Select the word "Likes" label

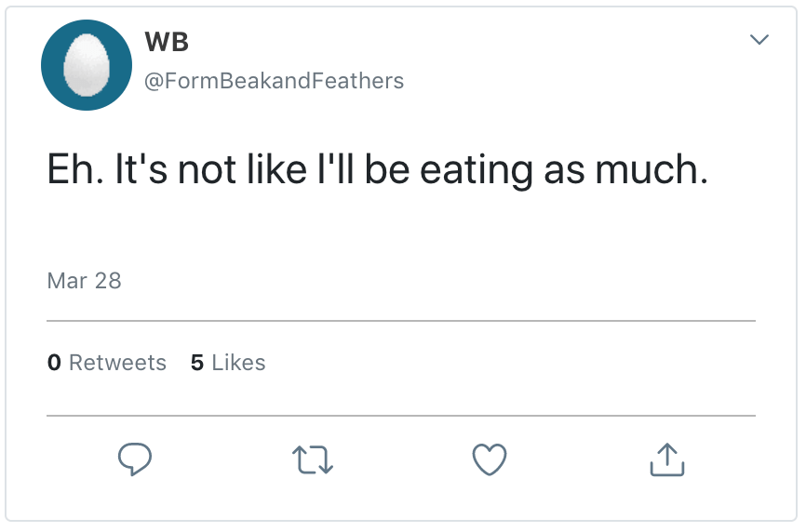click(x=238, y=363)
